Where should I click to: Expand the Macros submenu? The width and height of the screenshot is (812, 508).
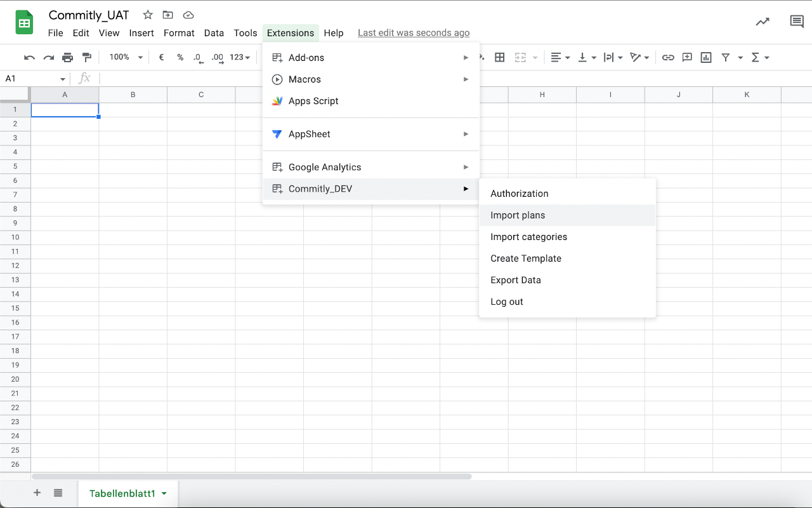[x=371, y=79]
